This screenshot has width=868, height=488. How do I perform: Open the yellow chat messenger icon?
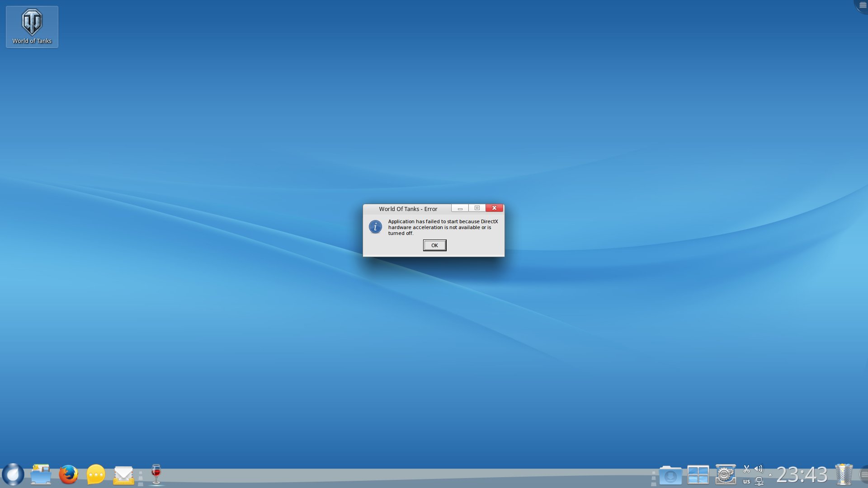pyautogui.click(x=96, y=474)
